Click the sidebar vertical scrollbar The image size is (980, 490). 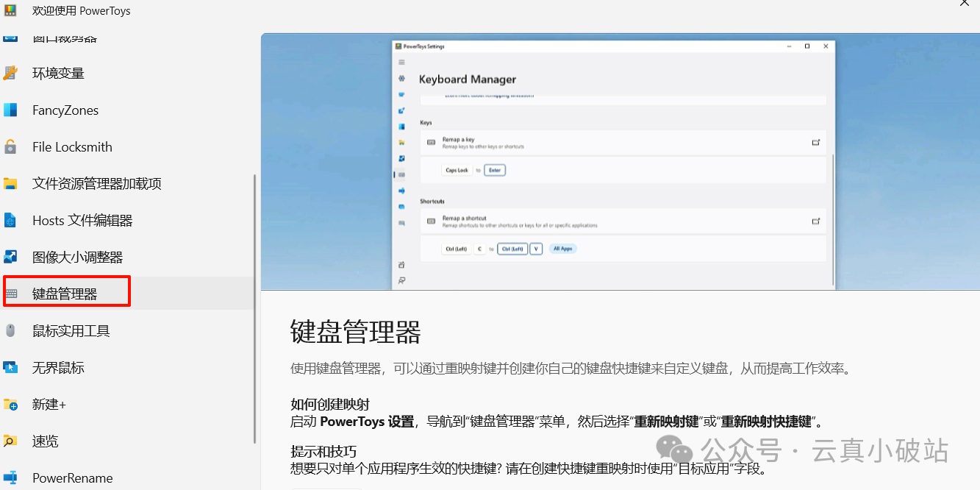(255, 309)
